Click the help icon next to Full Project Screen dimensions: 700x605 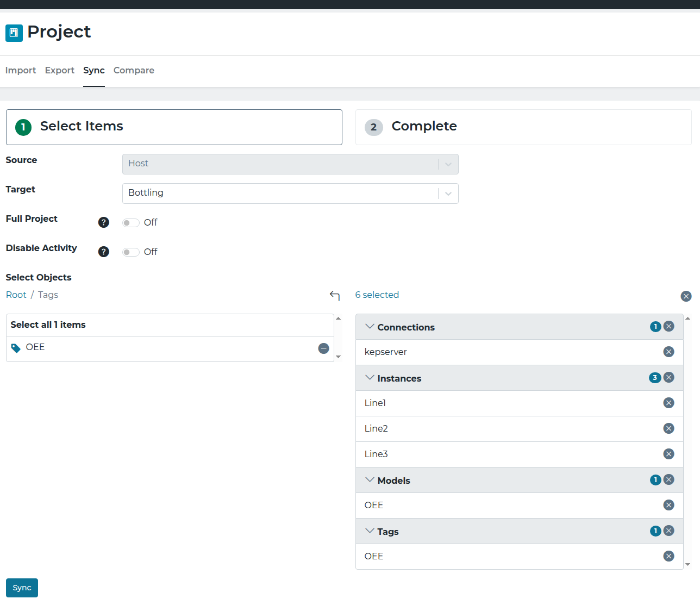[103, 222]
